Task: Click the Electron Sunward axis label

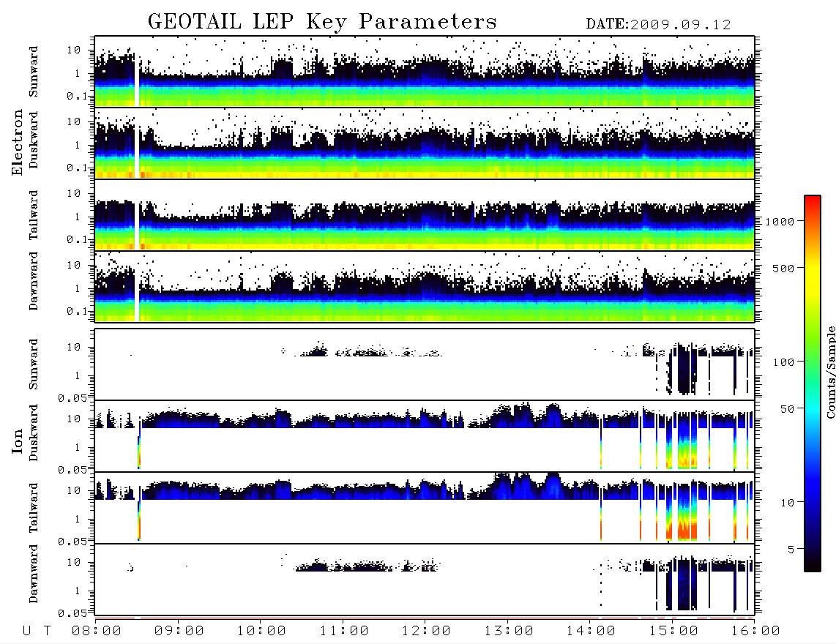Action: 34,72
